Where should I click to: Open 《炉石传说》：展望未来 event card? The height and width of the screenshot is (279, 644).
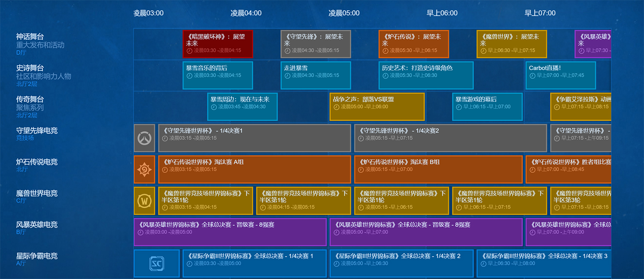(414, 44)
